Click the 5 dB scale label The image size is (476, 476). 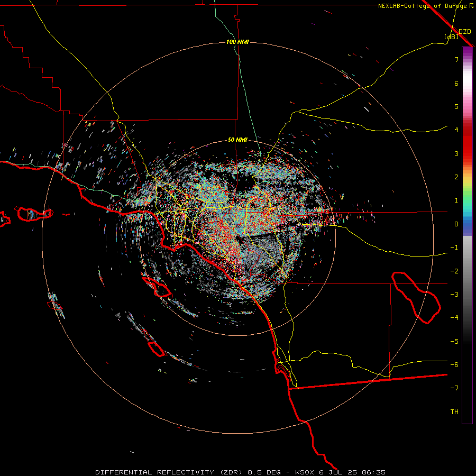456,106
